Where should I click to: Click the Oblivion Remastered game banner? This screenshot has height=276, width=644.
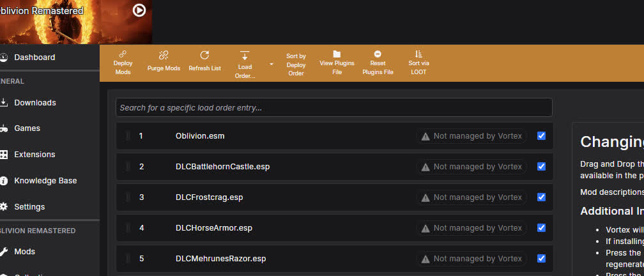[76, 22]
